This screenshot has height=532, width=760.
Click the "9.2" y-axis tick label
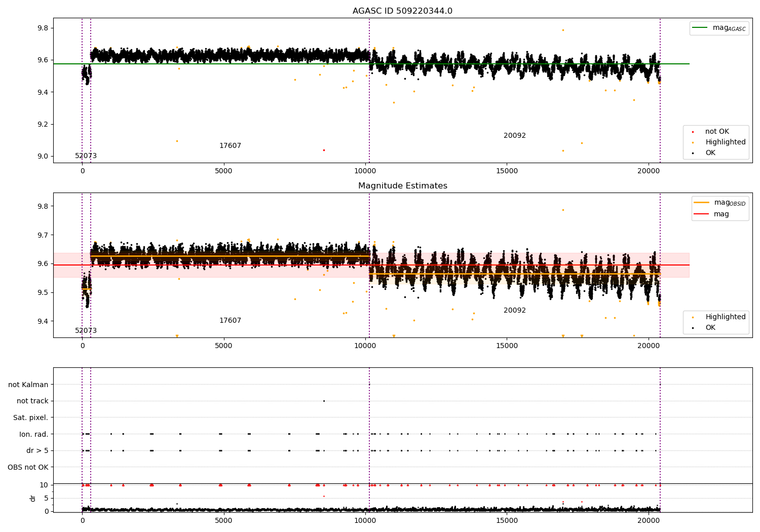pos(43,124)
